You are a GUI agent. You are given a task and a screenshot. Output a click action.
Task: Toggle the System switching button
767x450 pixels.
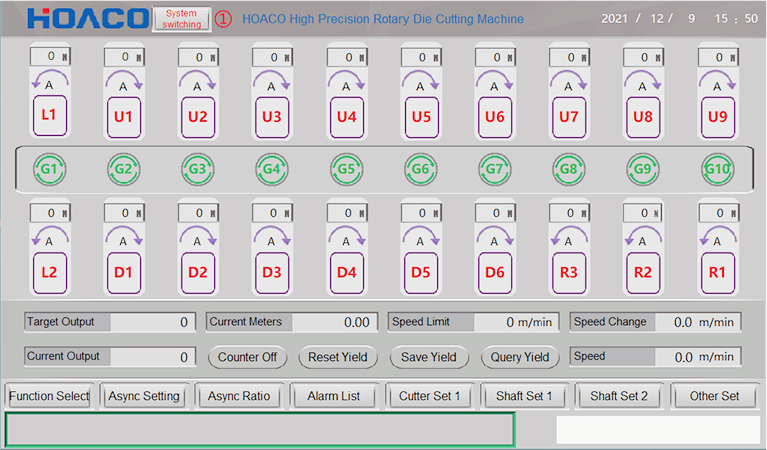pyautogui.click(x=181, y=19)
